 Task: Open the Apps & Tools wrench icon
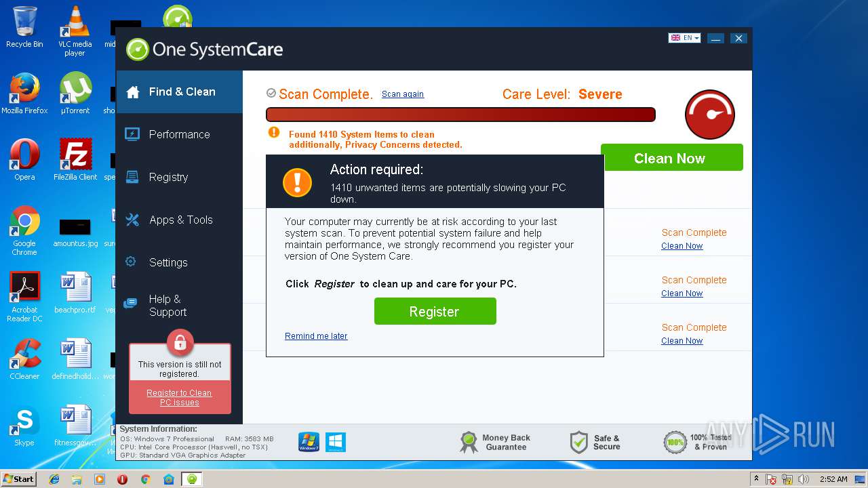(132, 220)
